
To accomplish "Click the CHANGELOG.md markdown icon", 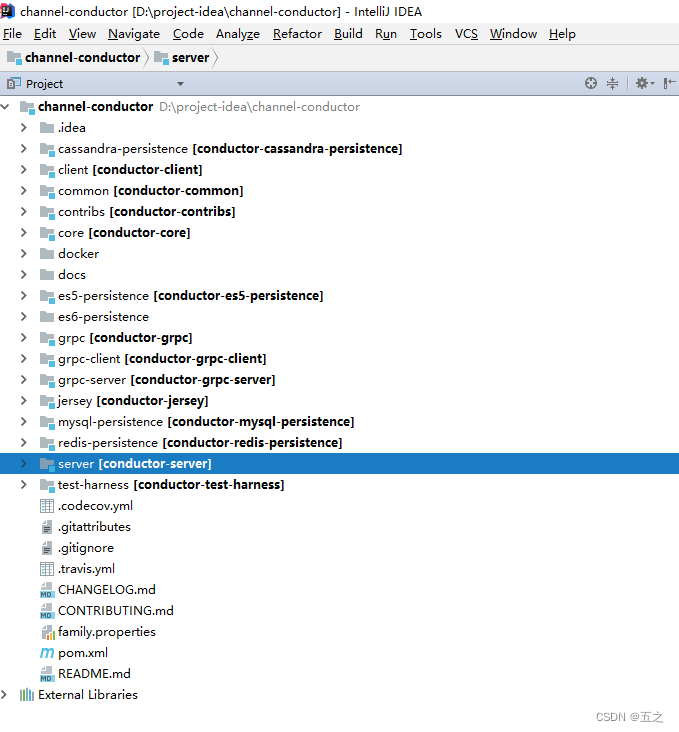I will [46, 590].
